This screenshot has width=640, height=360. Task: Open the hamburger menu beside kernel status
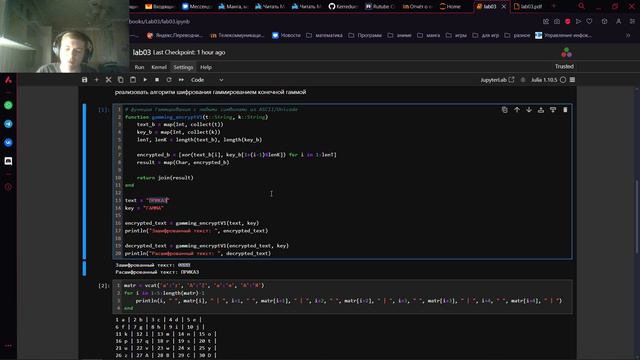pyautogui.click(x=572, y=80)
